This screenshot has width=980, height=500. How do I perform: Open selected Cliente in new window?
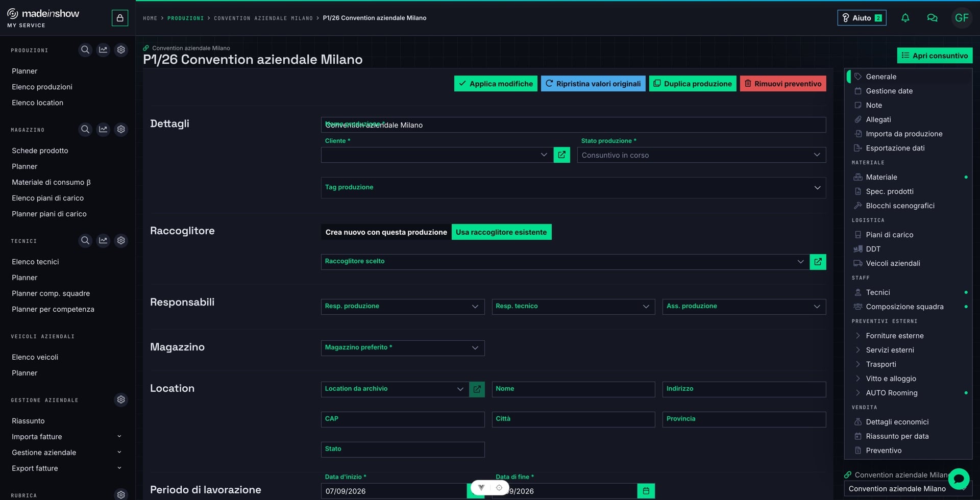561,155
